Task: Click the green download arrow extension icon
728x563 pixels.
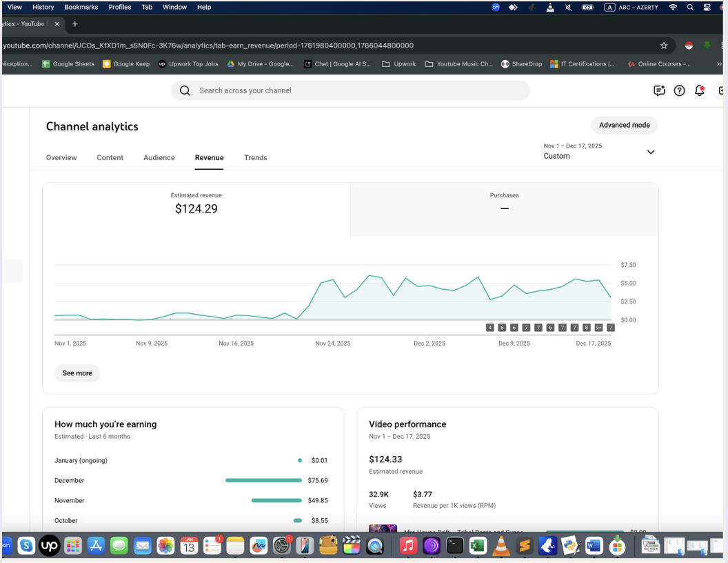Action: coord(707,46)
